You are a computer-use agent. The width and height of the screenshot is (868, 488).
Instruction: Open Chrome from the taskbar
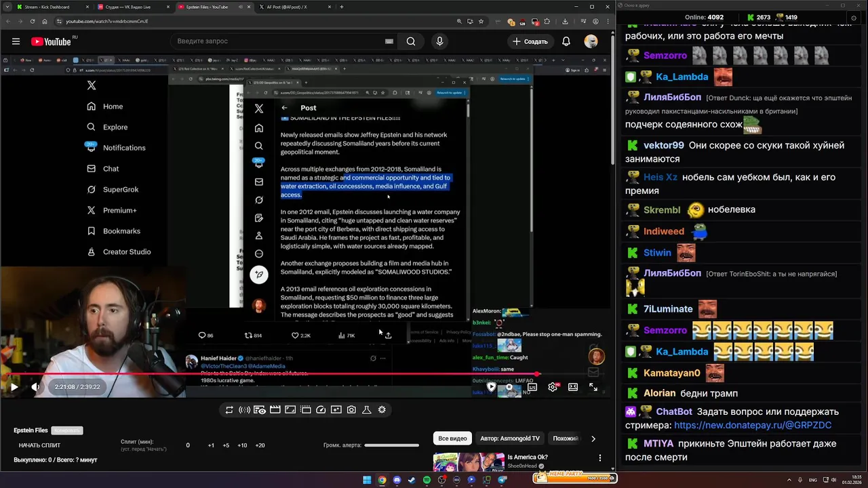coord(382,480)
